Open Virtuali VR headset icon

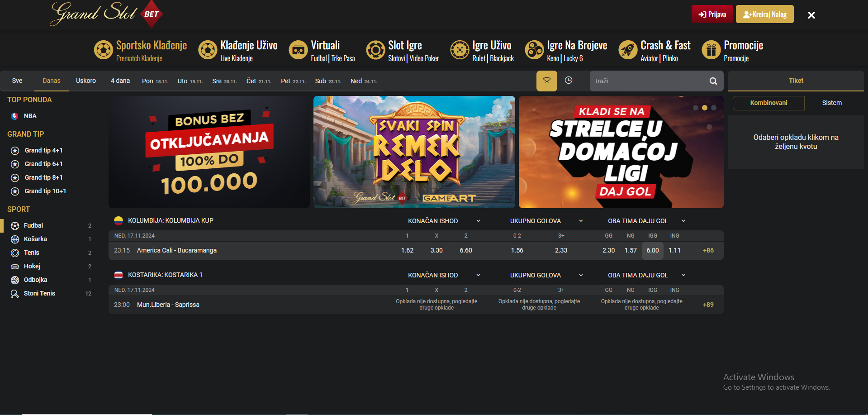[299, 50]
